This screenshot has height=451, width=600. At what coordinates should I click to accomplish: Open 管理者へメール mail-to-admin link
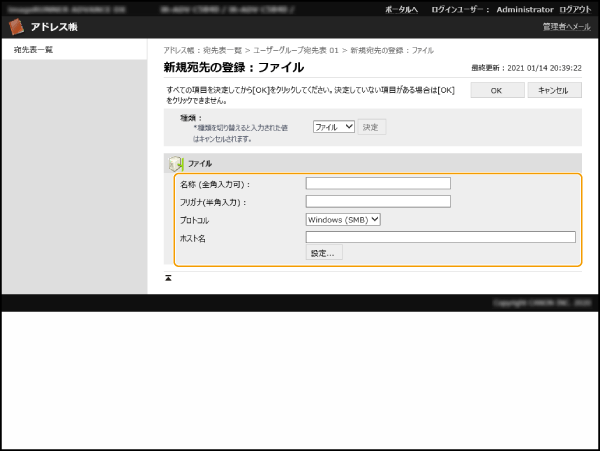point(566,26)
